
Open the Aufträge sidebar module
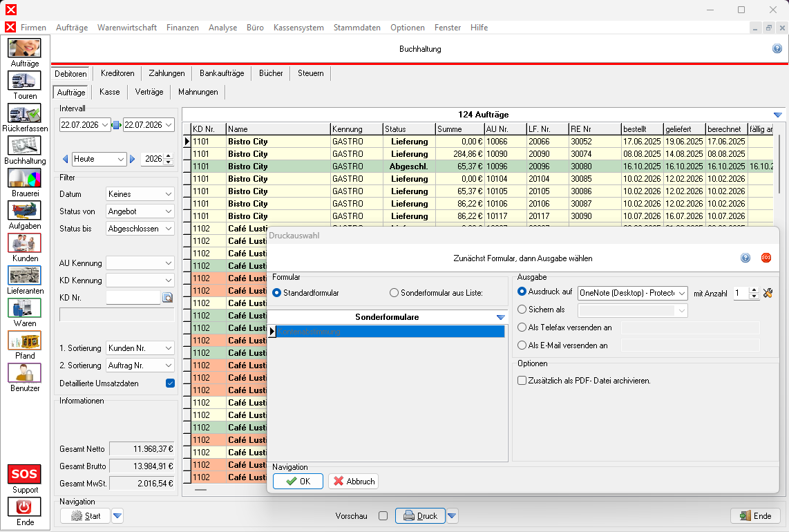24,53
